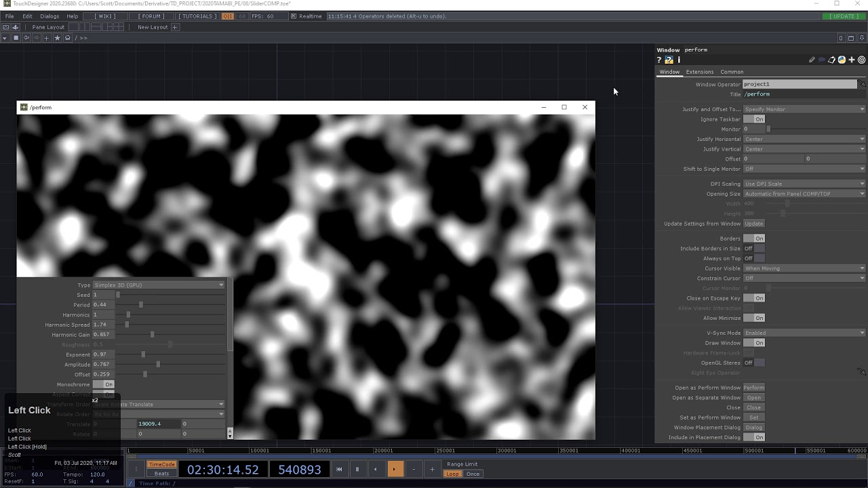Click the star bookmark icon in path bar
This screenshot has width=868, height=488.
[x=57, y=38]
